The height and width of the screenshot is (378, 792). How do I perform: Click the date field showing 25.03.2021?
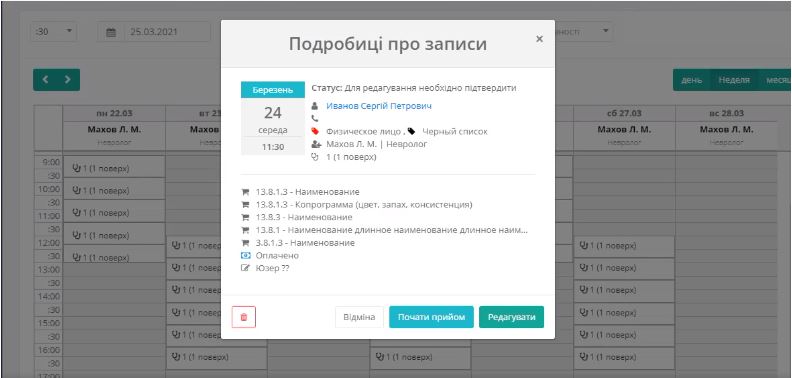point(167,32)
